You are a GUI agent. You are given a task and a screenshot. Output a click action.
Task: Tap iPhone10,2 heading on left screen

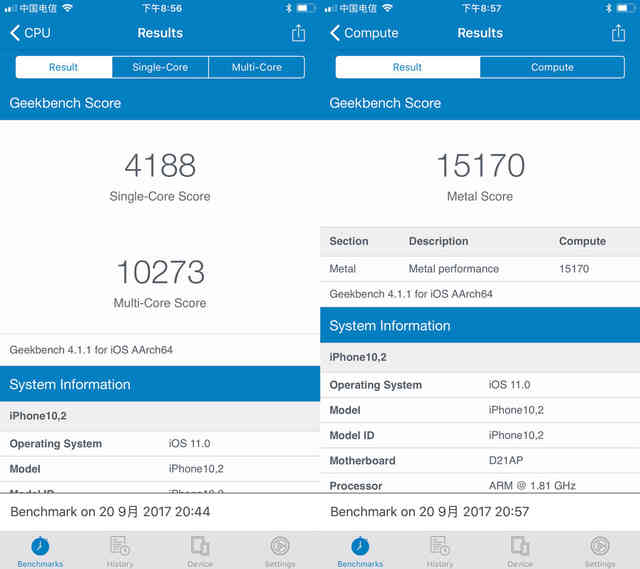pos(38,416)
